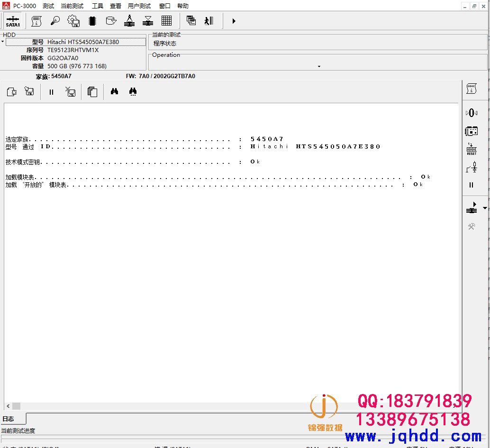The width and height of the screenshot is (490, 448).
Task: Click the firmware version GG2OA7A0
Action: click(x=63, y=58)
